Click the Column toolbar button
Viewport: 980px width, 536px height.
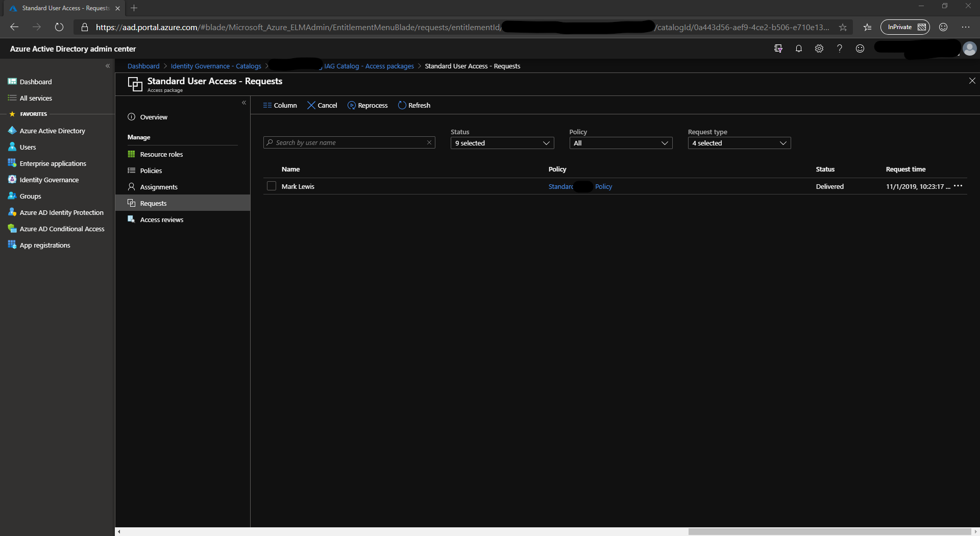click(x=280, y=105)
